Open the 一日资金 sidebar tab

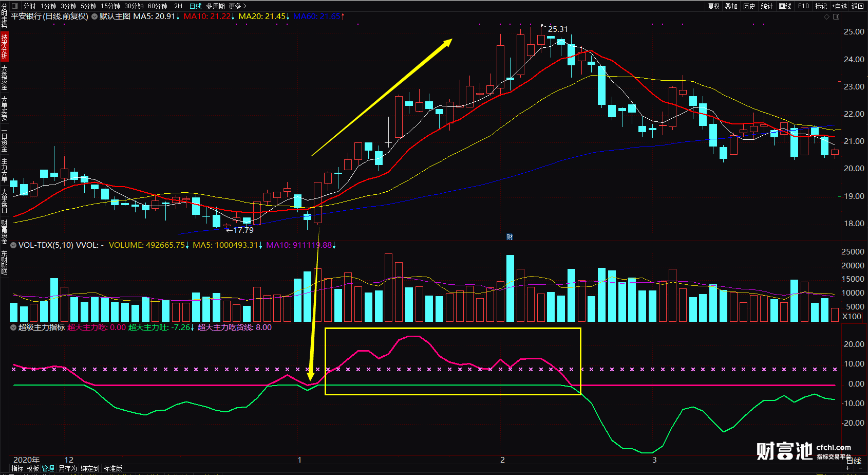click(x=4, y=139)
